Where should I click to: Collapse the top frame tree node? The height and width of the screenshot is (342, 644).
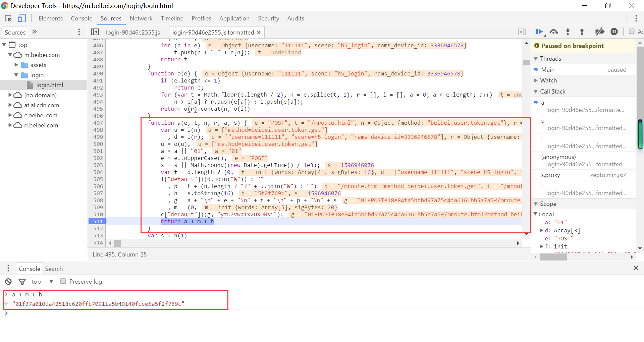[4, 45]
